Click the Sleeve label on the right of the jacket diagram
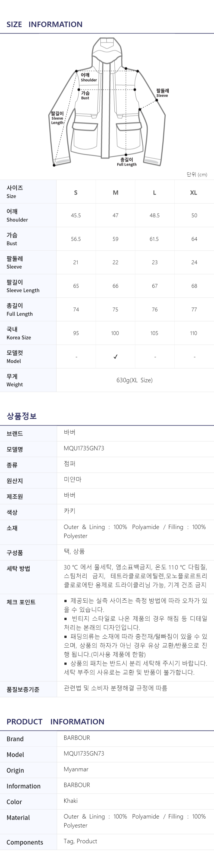 click(x=162, y=93)
